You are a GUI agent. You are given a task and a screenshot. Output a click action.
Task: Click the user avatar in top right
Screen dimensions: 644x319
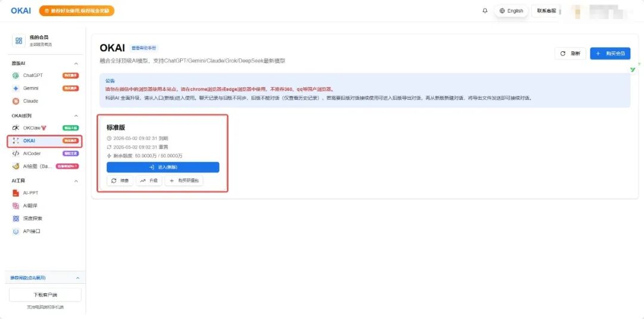pyautogui.click(x=578, y=11)
